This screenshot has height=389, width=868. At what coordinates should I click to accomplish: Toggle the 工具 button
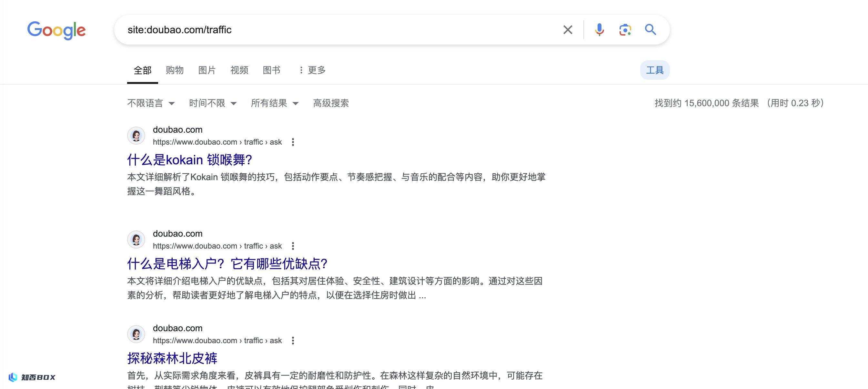click(655, 70)
